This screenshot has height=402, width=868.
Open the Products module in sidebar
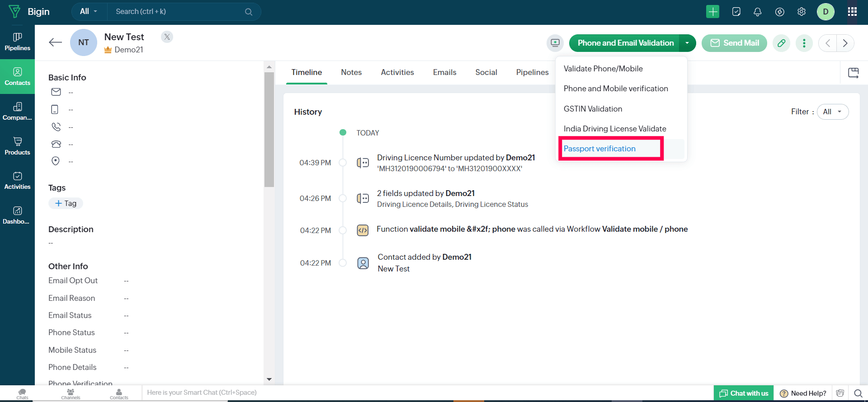click(17, 146)
